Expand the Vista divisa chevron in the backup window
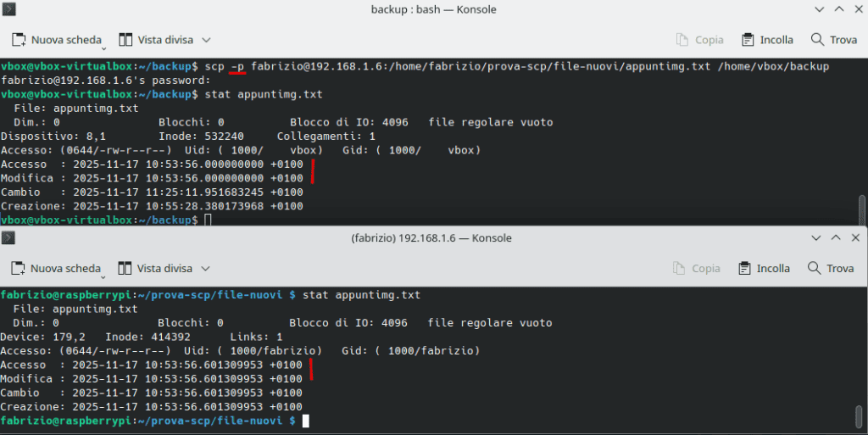 coord(207,40)
